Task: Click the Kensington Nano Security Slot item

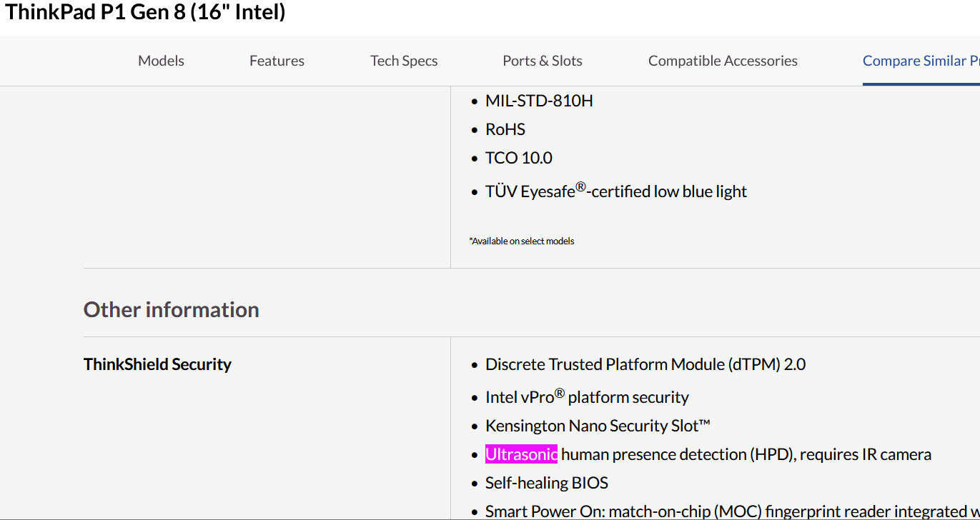Action: (x=598, y=426)
